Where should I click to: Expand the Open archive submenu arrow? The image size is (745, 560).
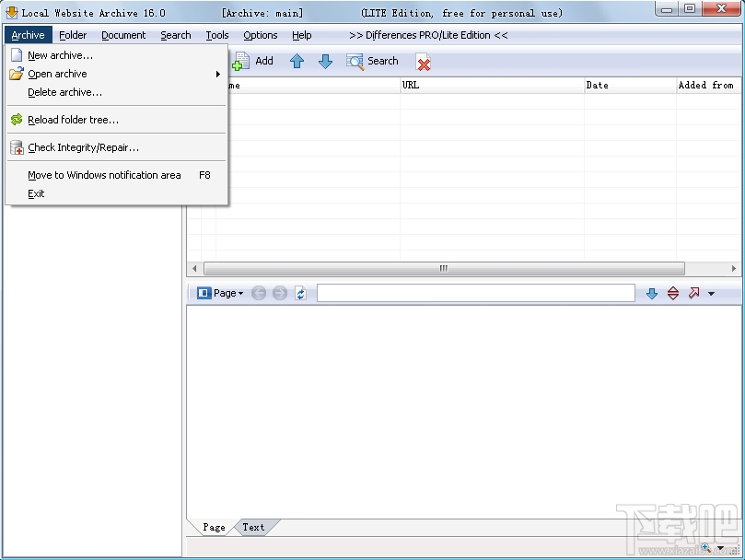click(x=218, y=75)
